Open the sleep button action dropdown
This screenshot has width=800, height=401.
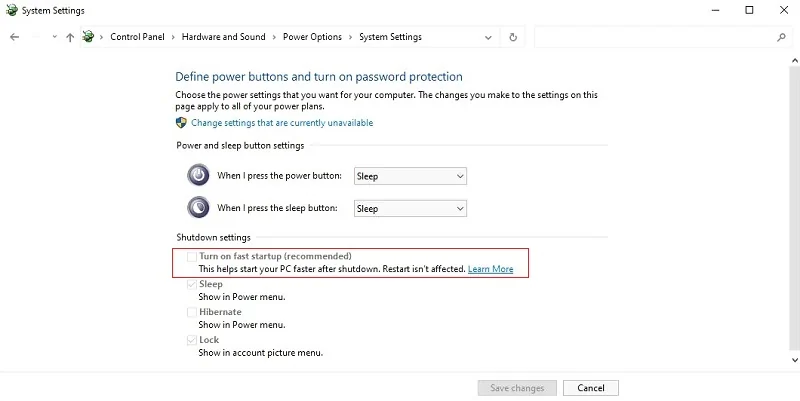(410, 209)
